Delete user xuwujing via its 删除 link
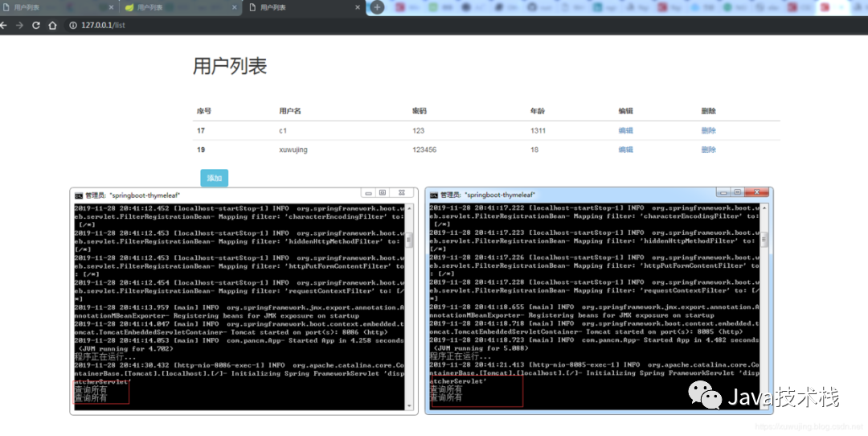Image resolution: width=868 pixels, height=436 pixels. coord(709,150)
